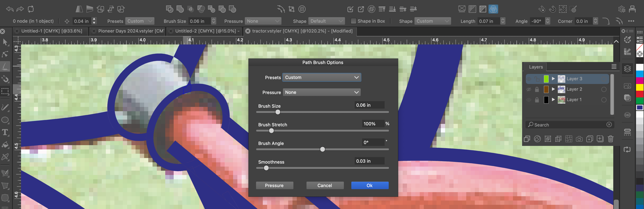Click the Undo arrow icon

(x=10, y=9)
